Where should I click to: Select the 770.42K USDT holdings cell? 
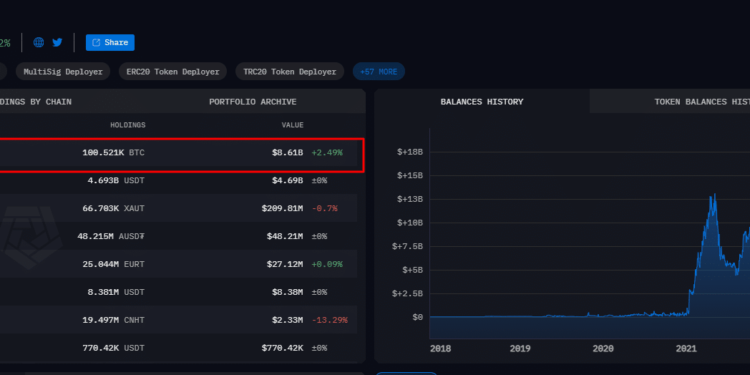(113, 348)
